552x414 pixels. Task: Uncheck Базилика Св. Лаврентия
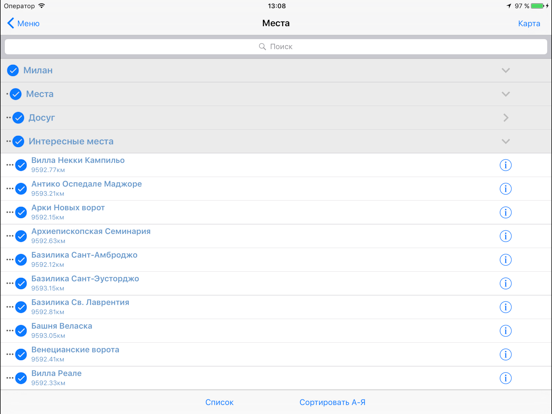click(21, 307)
